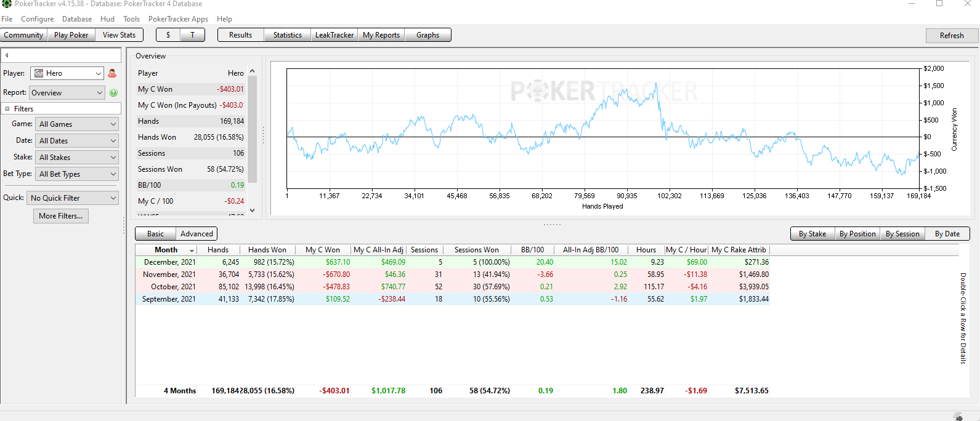980x421 pixels.
Task: Open the Stake filter dropdown
Action: [77, 158]
